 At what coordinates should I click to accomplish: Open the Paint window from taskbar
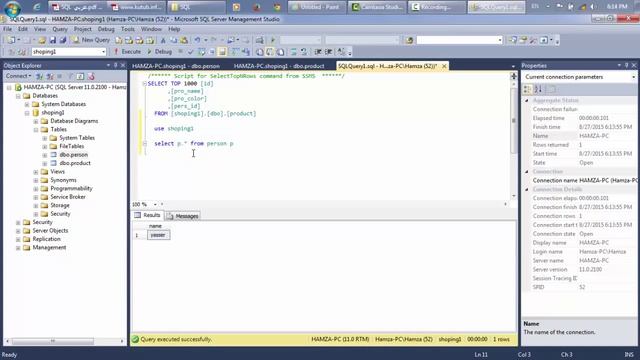click(x=317, y=7)
